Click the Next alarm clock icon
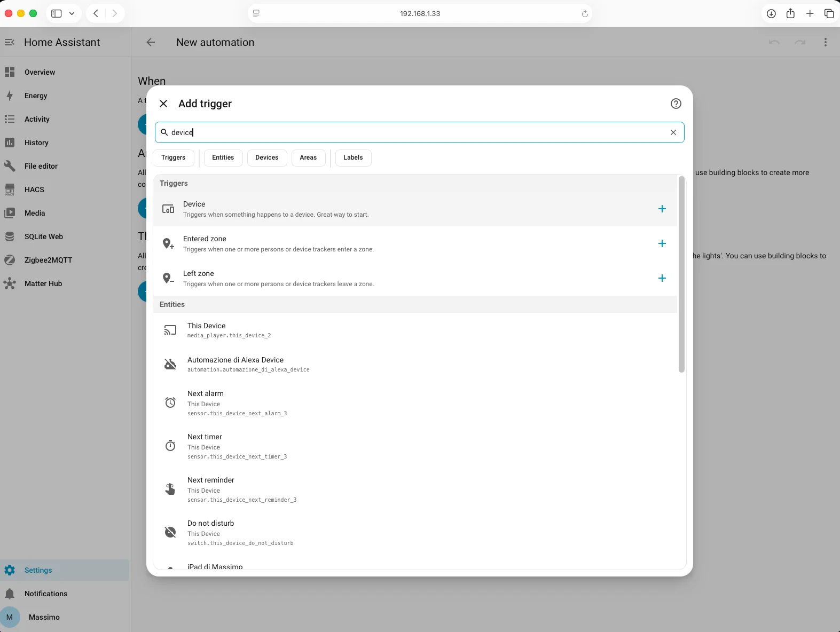The height and width of the screenshot is (632, 840). (170, 402)
